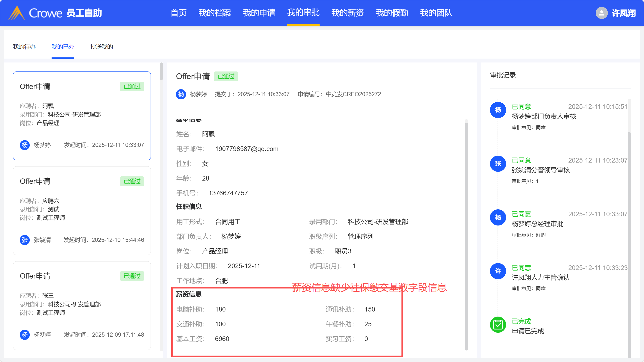644x362 pixels.
Task: Open Offer申请 card for 应聘六
Action: tap(82, 210)
